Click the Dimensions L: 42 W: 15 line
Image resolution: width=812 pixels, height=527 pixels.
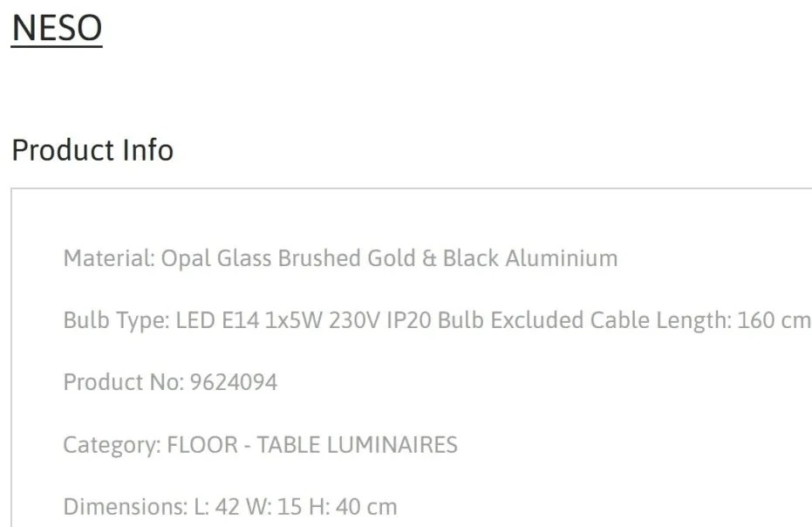point(230,507)
